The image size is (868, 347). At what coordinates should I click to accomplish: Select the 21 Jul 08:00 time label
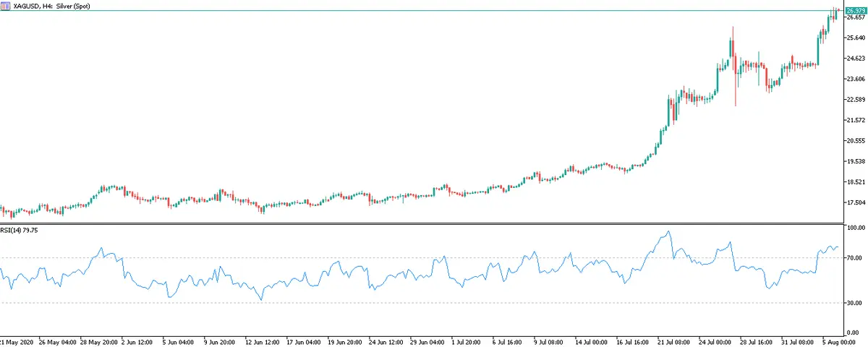[x=673, y=341]
